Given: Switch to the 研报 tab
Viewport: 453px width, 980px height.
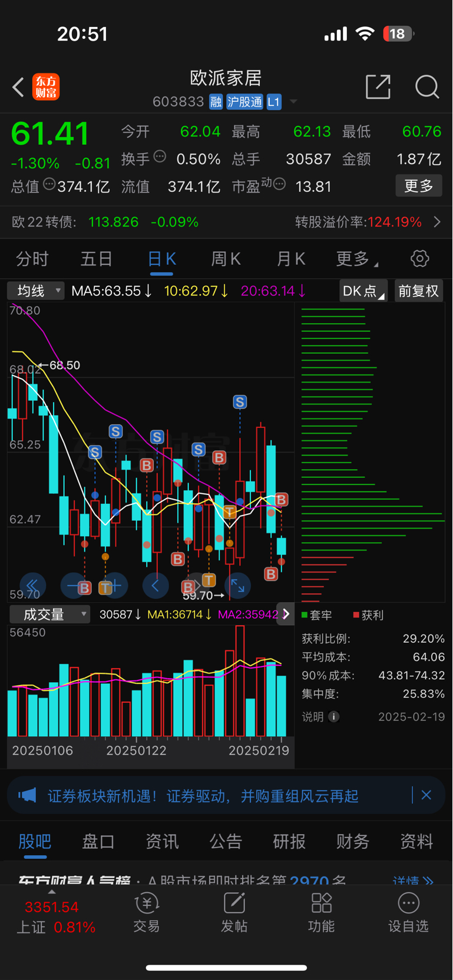Looking at the screenshot, I should tap(289, 841).
